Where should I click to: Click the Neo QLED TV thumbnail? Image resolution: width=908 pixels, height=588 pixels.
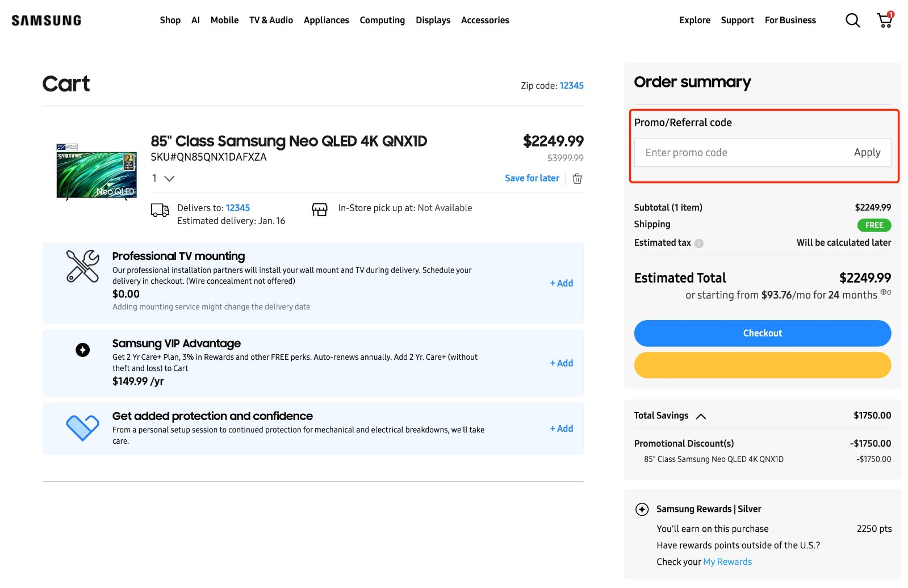97,172
